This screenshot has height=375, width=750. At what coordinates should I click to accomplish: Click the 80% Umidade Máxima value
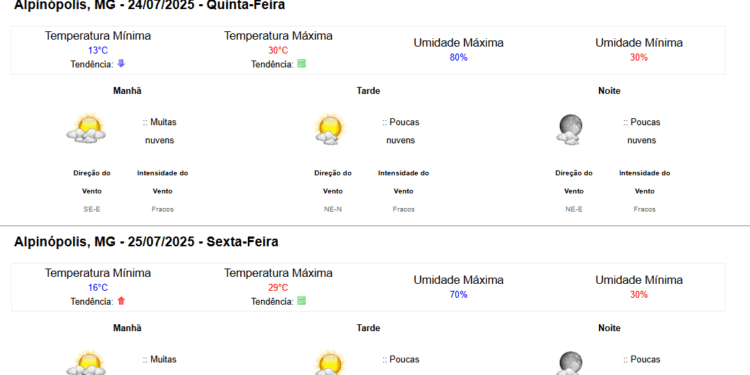[x=458, y=57]
